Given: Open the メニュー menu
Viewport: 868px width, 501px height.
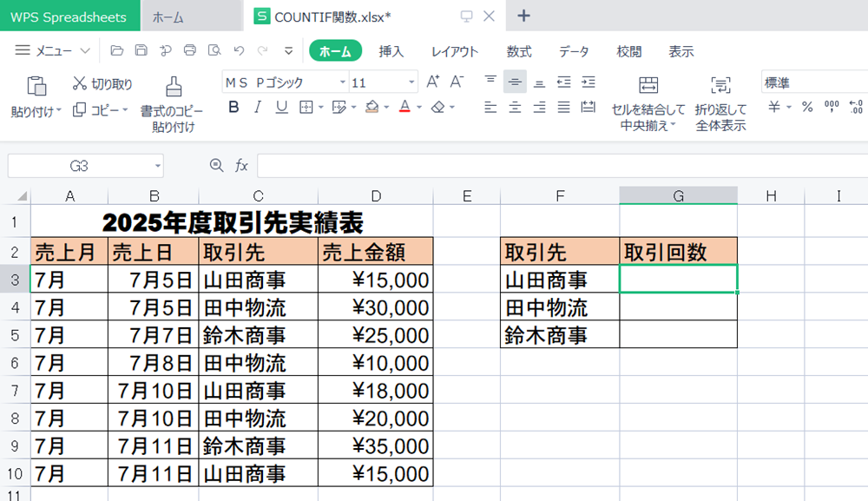Looking at the screenshot, I should [52, 50].
